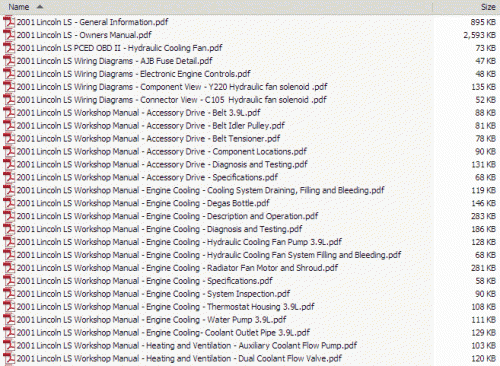Click file name 'Engine Cooling - Description and Operation.pdf'
Viewport: 500px width, 366px height.
[x=167, y=216]
